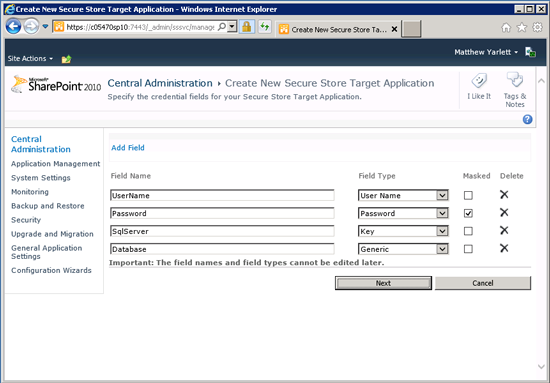The width and height of the screenshot is (550, 383).
Task: Click the UserName field name box
Action: pyautogui.click(x=222, y=195)
